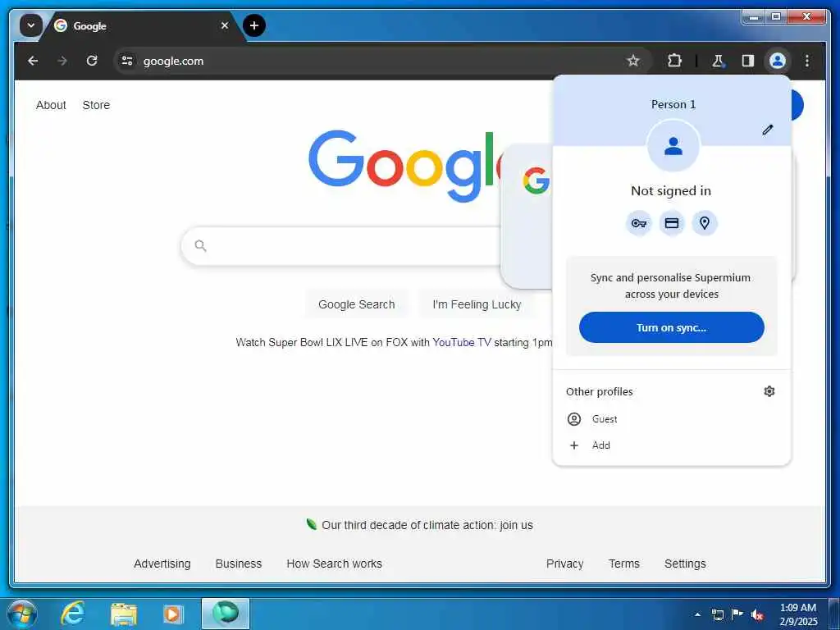Open the Business footer link
This screenshot has height=630, width=840.
(239, 564)
